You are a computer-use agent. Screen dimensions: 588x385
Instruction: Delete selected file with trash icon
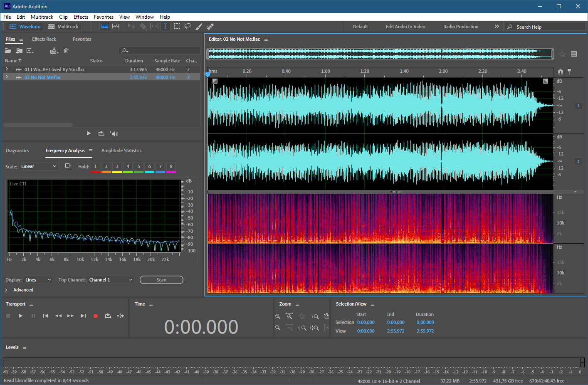pyautogui.click(x=66, y=51)
